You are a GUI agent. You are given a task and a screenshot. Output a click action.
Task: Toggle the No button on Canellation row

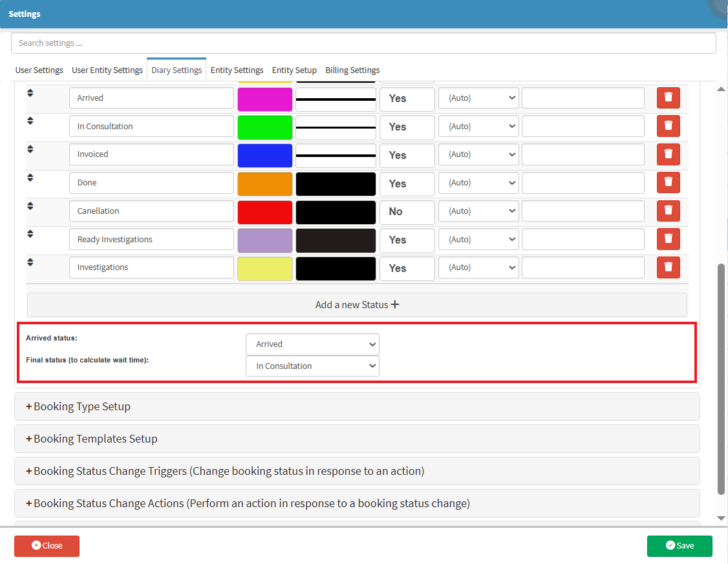coord(407,212)
